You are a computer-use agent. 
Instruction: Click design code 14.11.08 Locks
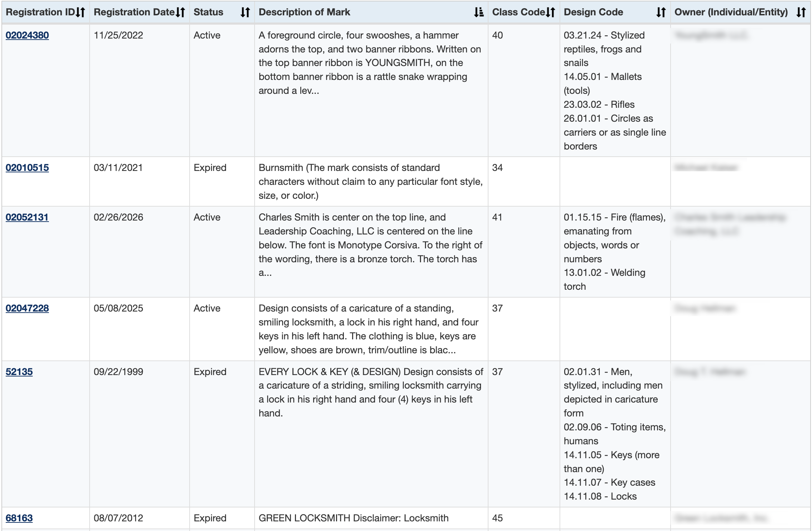click(x=600, y=496)
